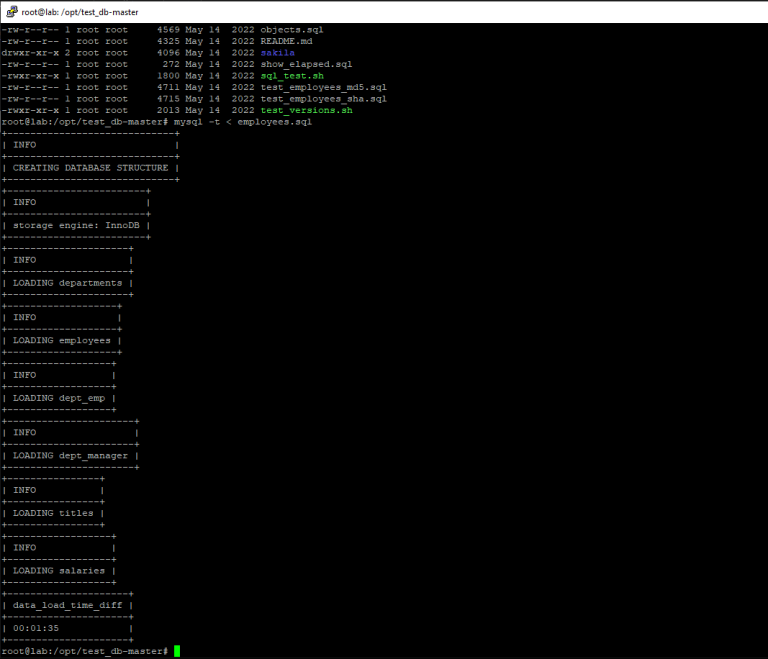Screen dimensions: 768x659
Task: Click the objects.sql file name
Action: pos(291,30)
